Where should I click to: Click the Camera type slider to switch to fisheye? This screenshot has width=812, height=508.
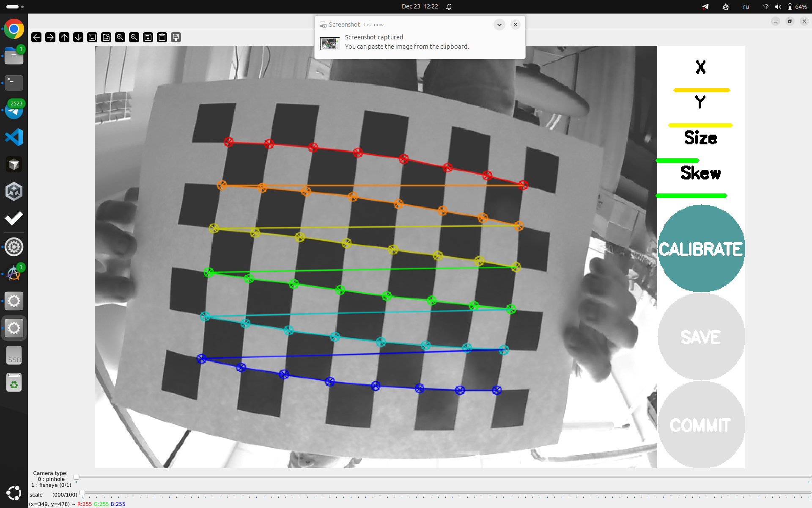76,477
